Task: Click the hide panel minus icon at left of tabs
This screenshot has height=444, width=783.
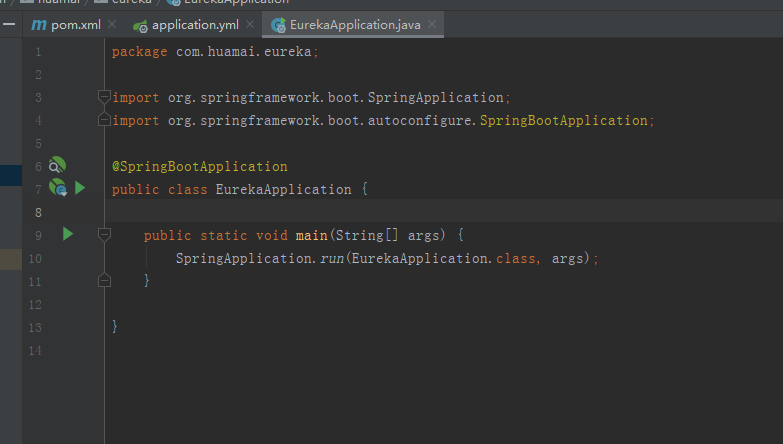Action: click(9, 24)
